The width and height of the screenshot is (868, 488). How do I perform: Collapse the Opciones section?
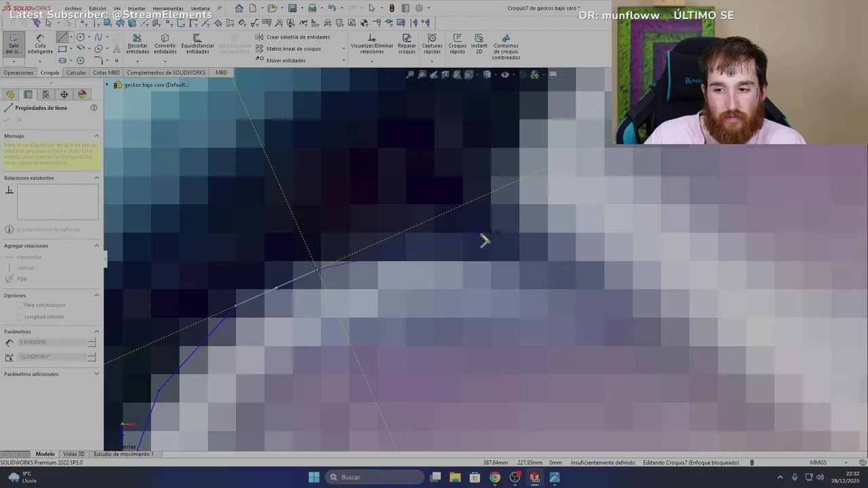pos(96,295)
